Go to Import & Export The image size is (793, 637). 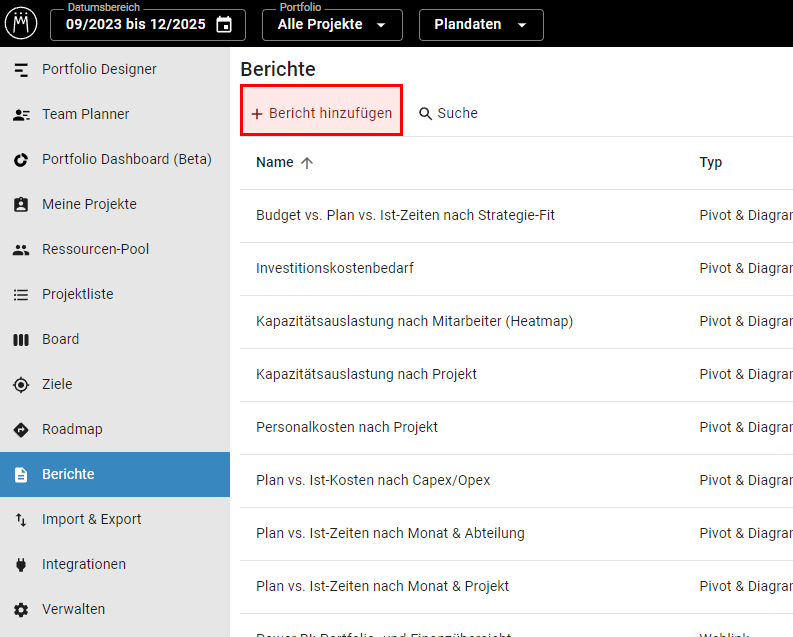click(115, 519)
